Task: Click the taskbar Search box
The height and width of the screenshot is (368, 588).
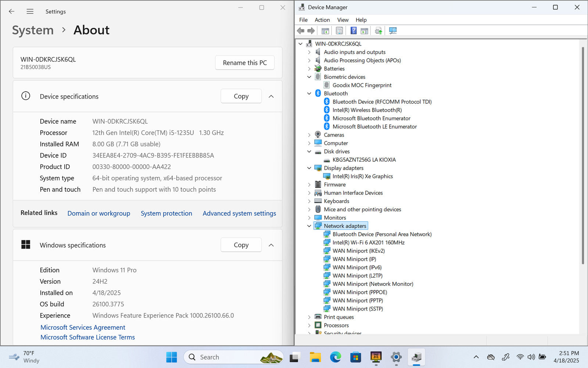Action: tap(233, 357)
